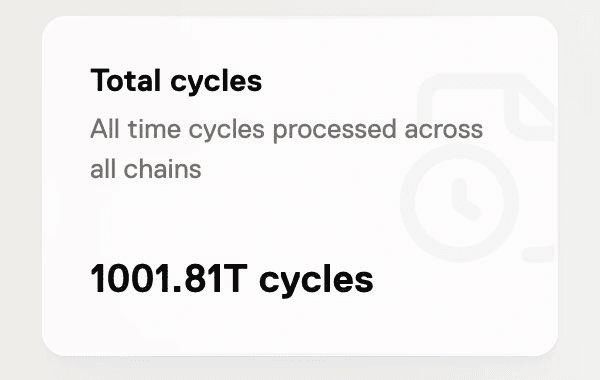Click the word "All" starting the description
The height and width of the screenshot is (380, 600).
(105, 129)
